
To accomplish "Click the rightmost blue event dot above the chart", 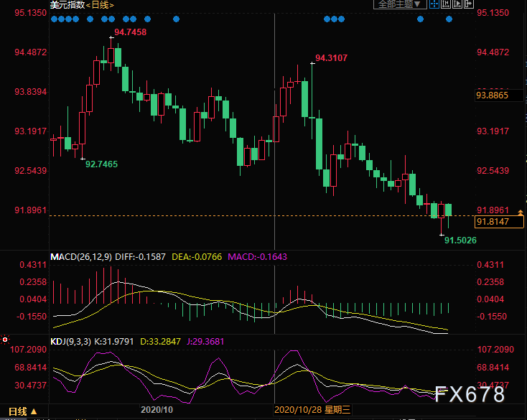I will click(x=449, y=19).
